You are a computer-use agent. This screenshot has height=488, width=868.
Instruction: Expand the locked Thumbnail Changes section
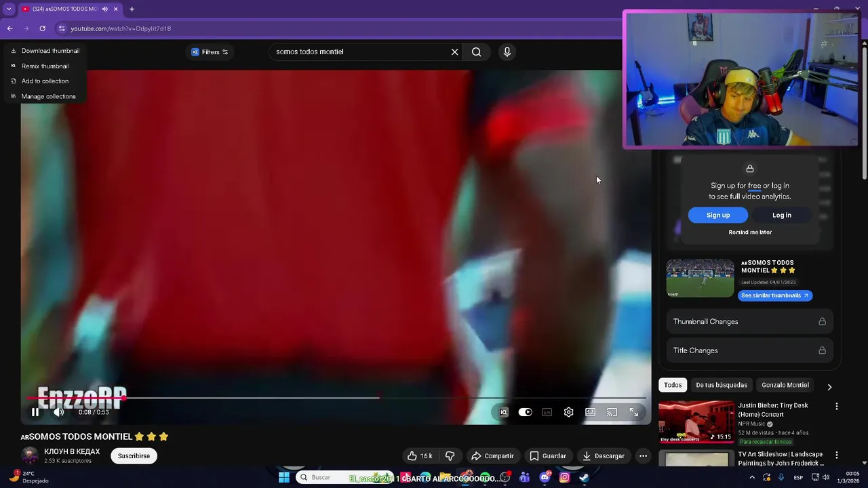(x=750, y=321)
